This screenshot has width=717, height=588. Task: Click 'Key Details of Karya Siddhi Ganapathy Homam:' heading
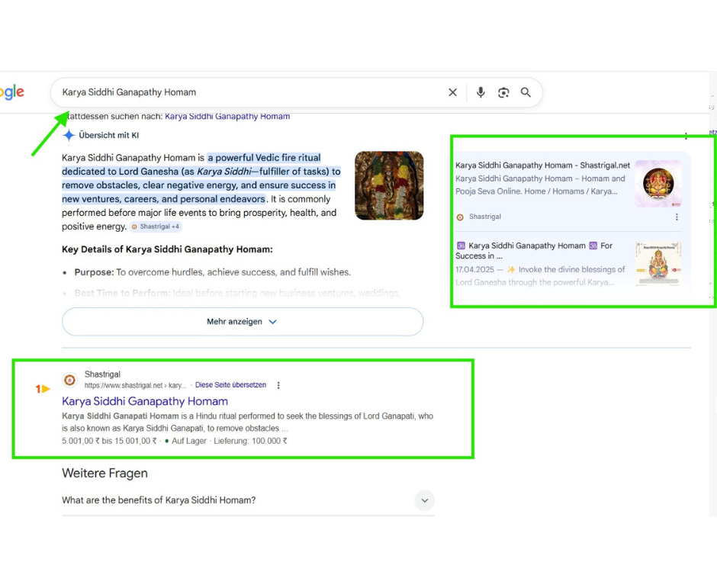(x=167, y=249)
